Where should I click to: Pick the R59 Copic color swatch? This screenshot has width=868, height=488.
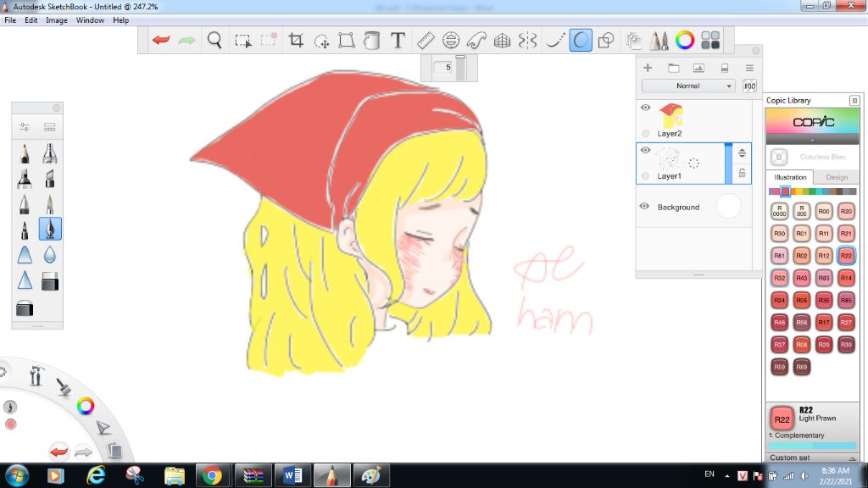pyautogui.click(x=780, y=367)
